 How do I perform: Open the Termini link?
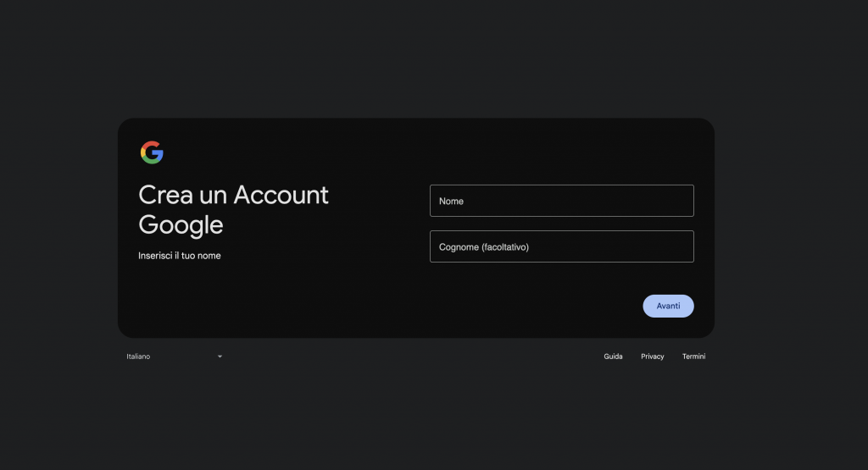coord(693,357)
